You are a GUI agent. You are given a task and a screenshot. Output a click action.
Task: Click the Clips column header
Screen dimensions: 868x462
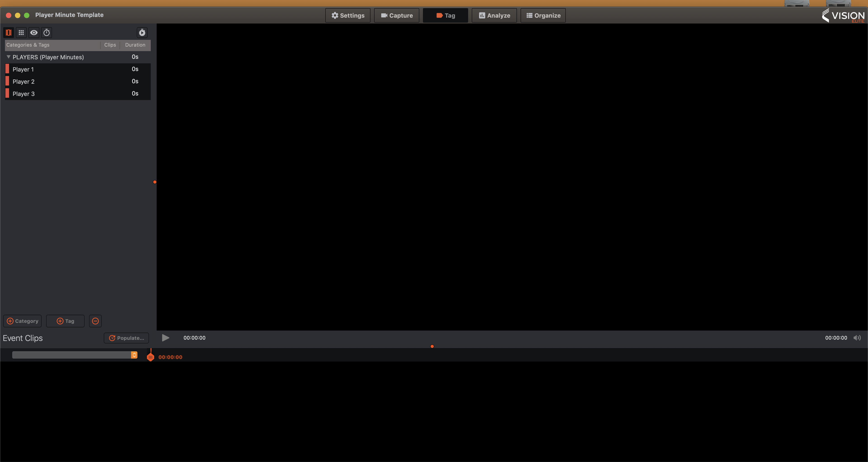point(110,45)
